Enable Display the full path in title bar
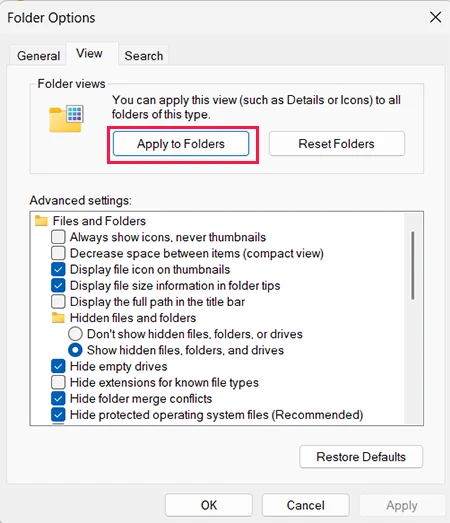 (58, 302)
